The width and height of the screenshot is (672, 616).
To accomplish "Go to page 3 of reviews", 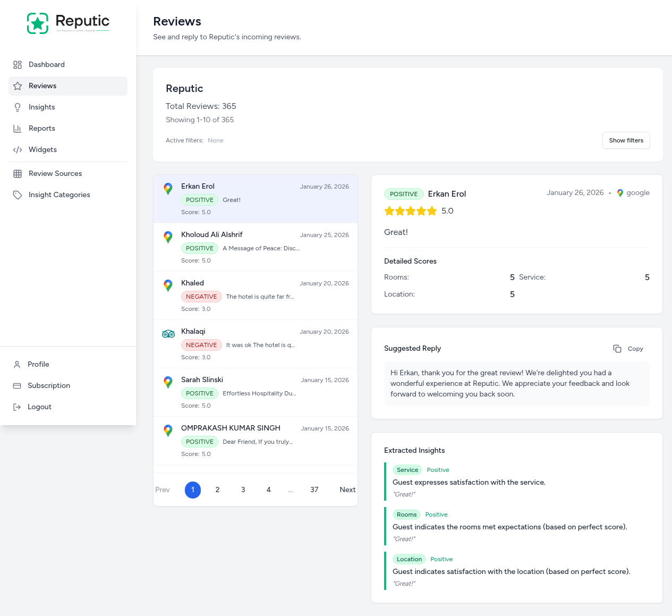I will (243, 490).
